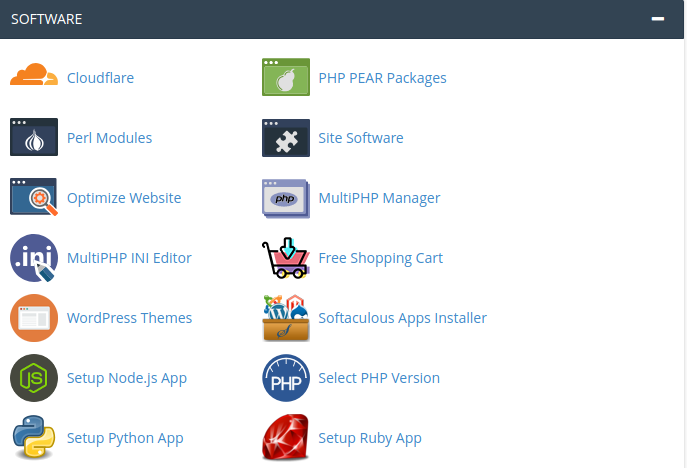Open the Softaculous Apps Installer box icon

pos(286,318)
